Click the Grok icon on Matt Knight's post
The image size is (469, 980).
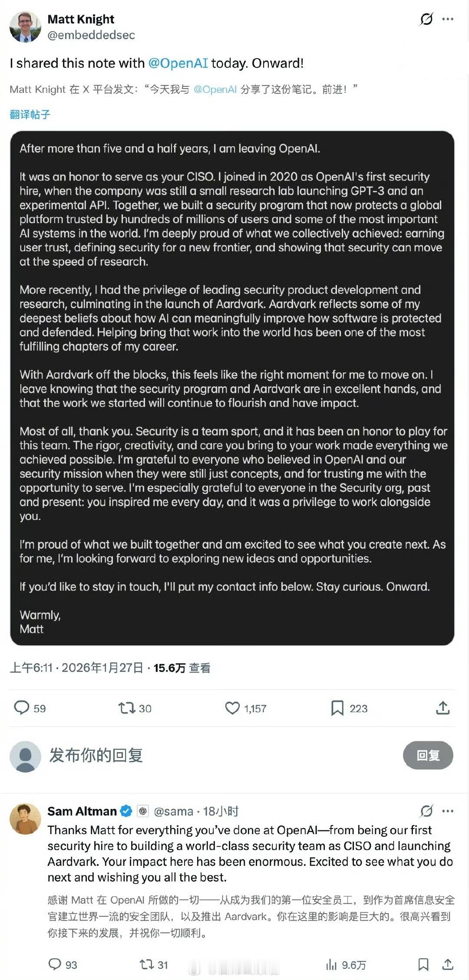pos(426,19)
